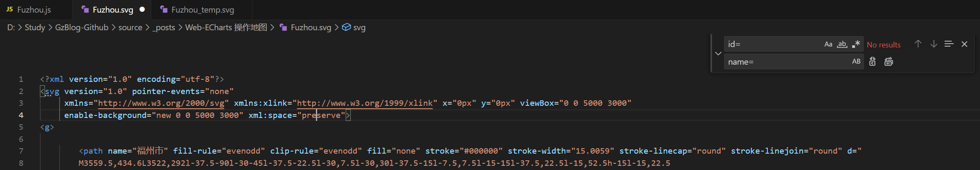Image resolution: width=980 pixels, height=170 pixels.
Task: Collapse the replace row chevron
Action: pyautogui.click(x=718, y=53)
